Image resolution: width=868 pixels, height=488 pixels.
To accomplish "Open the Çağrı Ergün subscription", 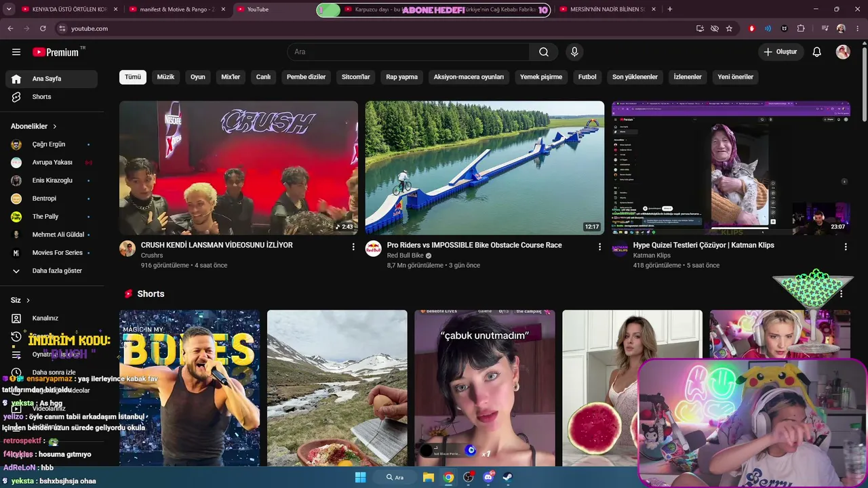I will tap(52, 144).
